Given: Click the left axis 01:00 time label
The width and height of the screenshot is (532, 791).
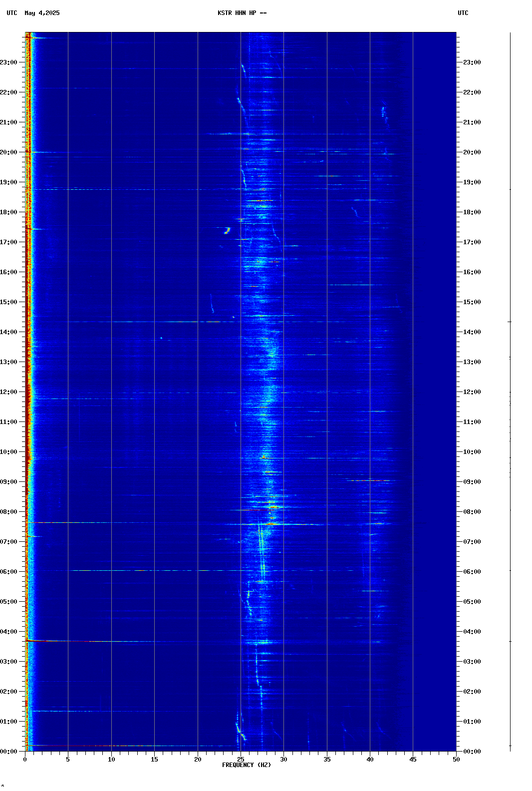Looking at the screenshot, I should pyautogui.click(x=8, y=722).
